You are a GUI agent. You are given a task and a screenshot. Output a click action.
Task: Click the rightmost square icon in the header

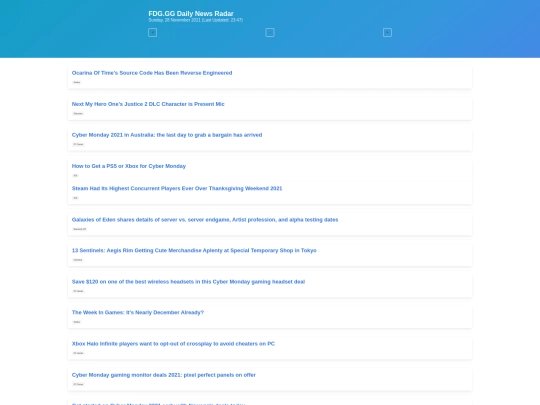(x=387, y=32)
